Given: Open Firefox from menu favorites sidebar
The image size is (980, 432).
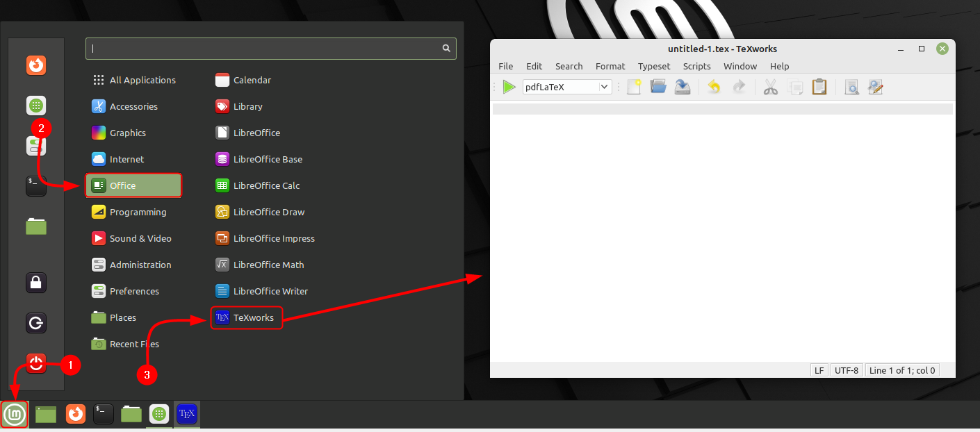Looking at the screenshot, I should [36, 65].
